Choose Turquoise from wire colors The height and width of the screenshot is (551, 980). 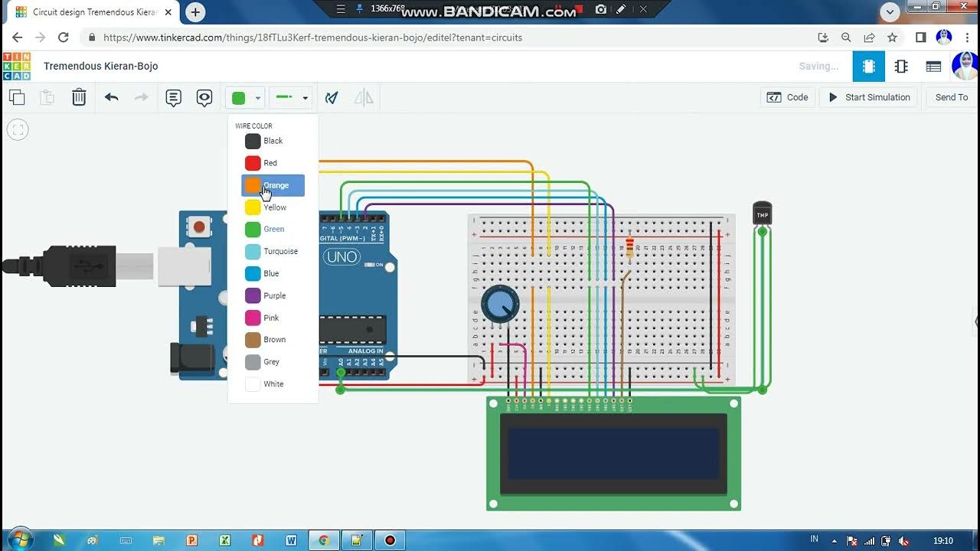[x=273, y=251]
